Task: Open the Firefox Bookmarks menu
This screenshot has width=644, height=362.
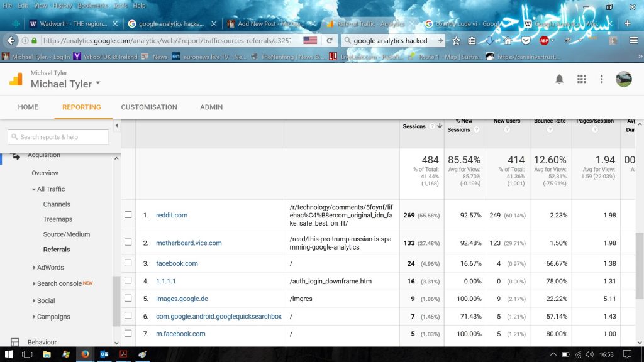Action: [x=92, y=5]
